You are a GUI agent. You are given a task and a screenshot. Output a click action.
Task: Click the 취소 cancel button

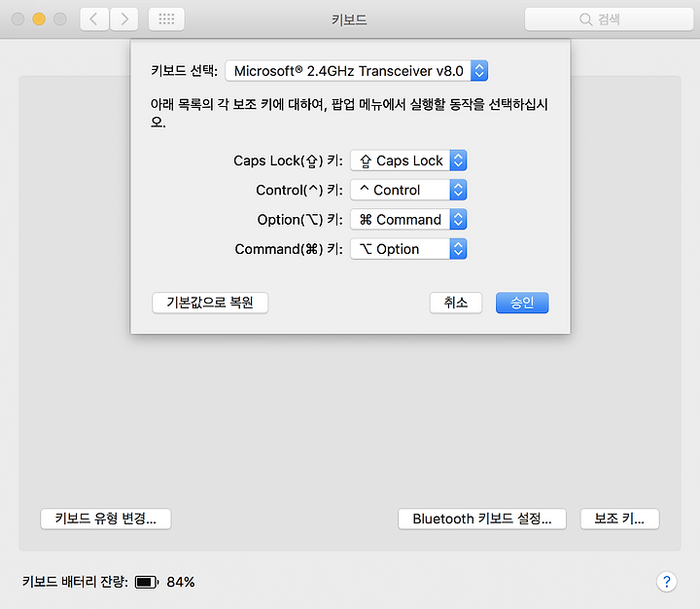(456, 303)
